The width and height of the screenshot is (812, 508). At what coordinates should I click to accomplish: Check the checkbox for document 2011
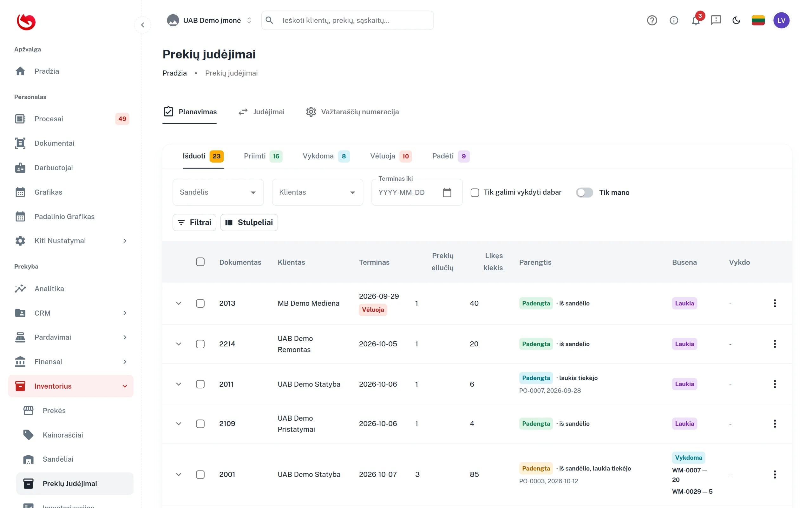coord(200,384)
